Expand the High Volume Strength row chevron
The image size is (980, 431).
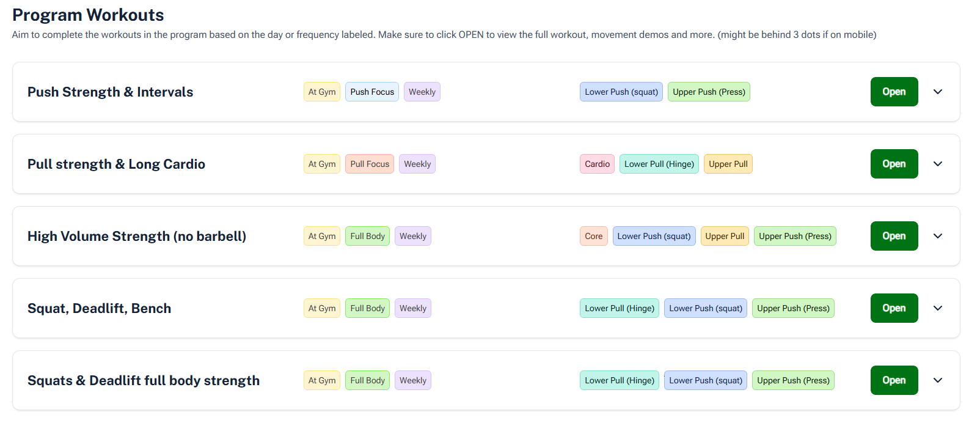[937, 236]
